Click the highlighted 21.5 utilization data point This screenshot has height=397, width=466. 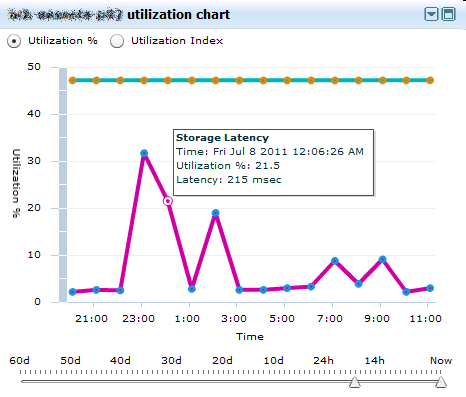pyautogui.click(x=168, y=201)
